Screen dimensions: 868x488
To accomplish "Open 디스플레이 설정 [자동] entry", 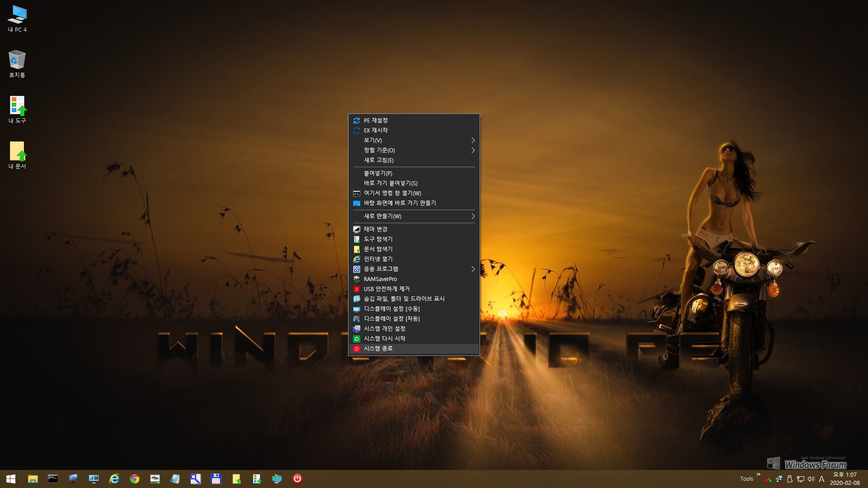I will point(414,319).
